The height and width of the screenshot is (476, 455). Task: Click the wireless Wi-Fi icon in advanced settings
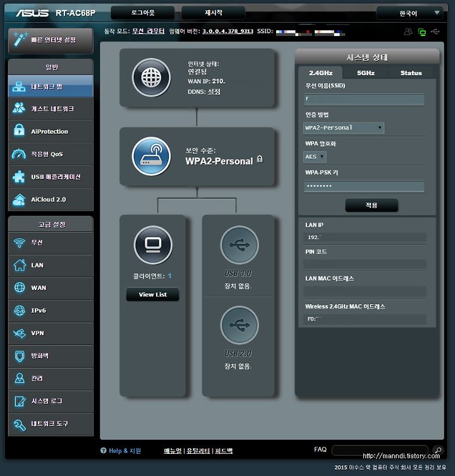[x=20, y=243]
